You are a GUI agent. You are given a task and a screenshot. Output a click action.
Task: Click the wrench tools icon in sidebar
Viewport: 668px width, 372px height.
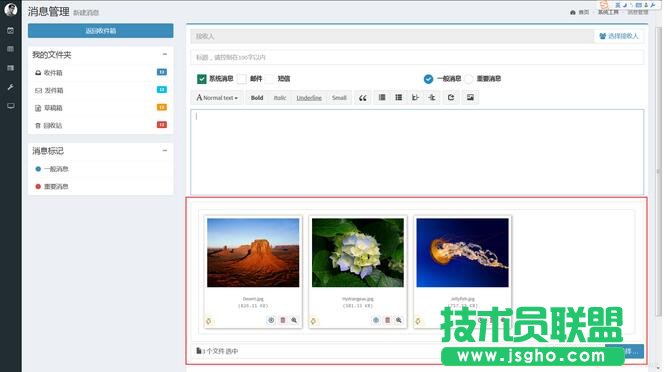pos(11,87)
